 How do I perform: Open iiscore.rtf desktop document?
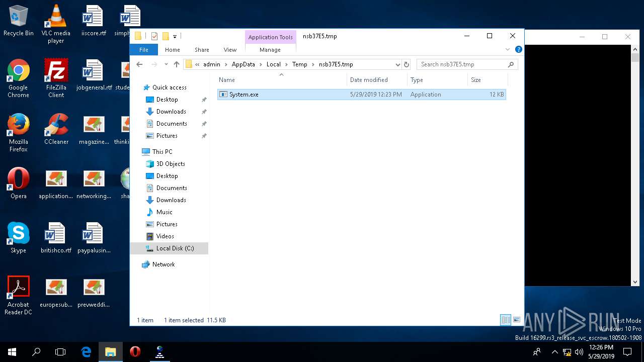pos(94,21)
